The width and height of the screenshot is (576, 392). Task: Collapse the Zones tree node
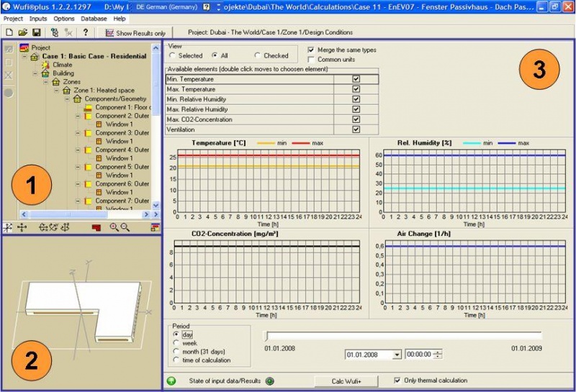click(x=46, y=82)
